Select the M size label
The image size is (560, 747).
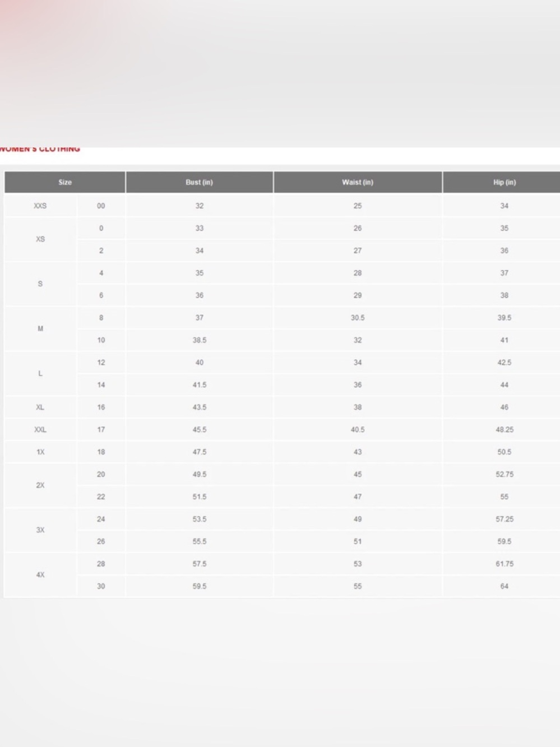40,329
